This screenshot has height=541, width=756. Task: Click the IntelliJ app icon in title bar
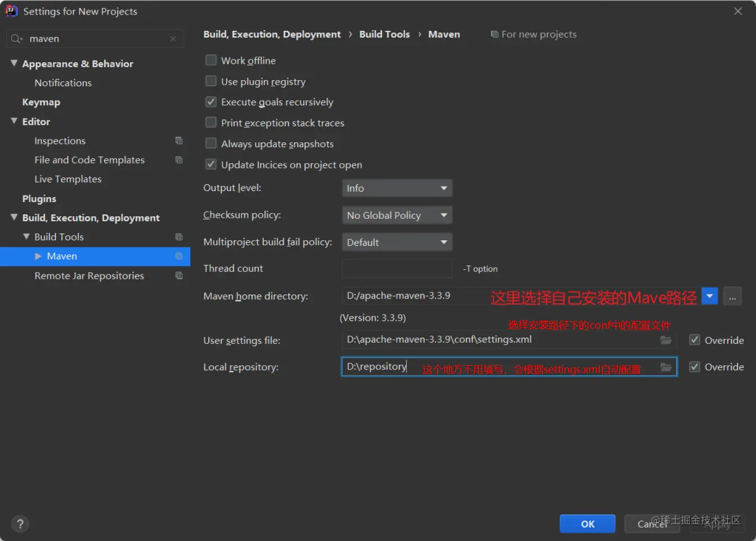point(11,11)
